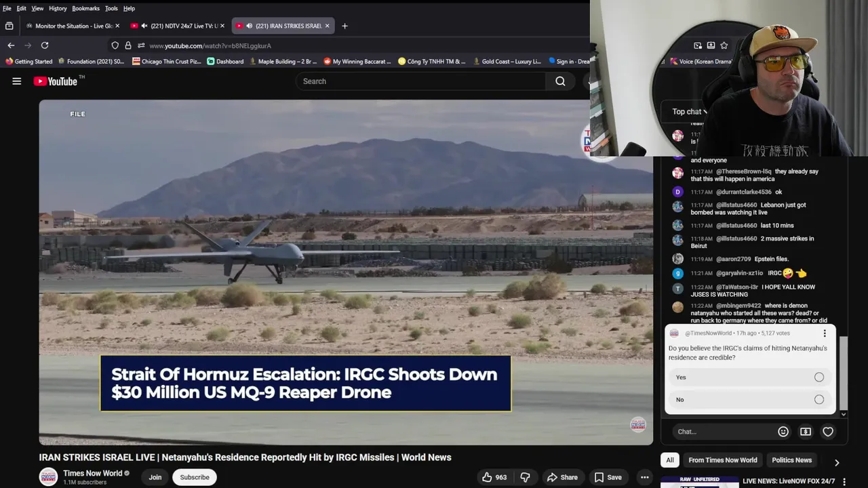
Task: Expand the Top chat dropdown
Action: pos(690,112)
